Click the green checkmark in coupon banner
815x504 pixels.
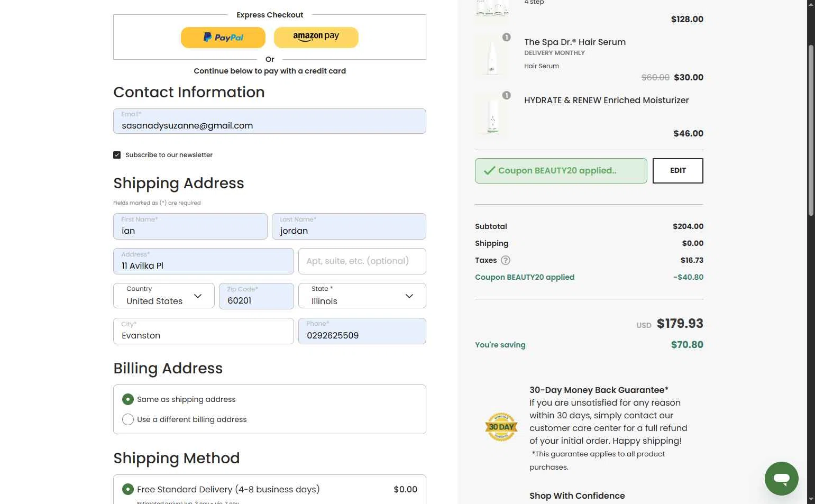tap(490, 171)
